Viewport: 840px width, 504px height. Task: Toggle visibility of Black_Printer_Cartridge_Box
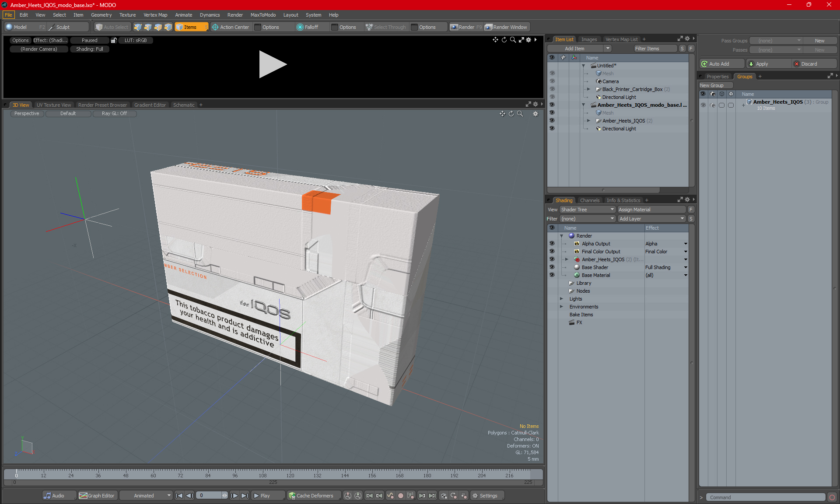coord(552,89)
